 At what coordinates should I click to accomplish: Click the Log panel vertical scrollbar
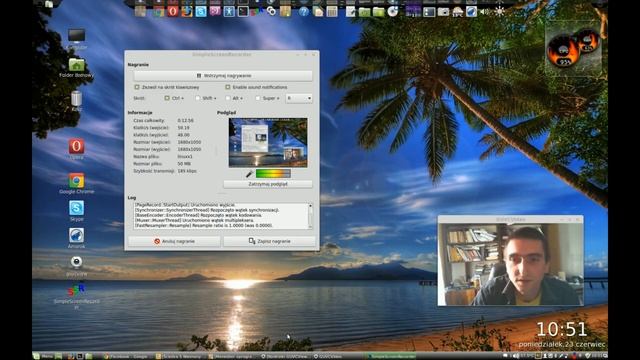pos(310,216)
